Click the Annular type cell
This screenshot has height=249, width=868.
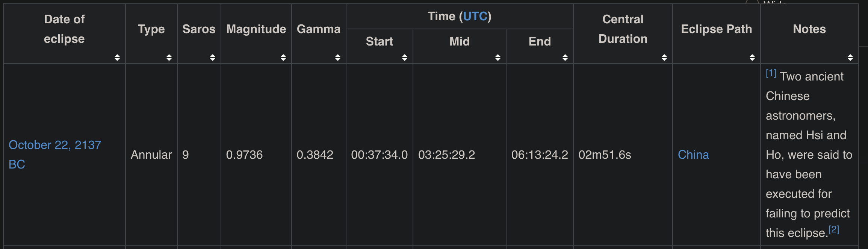[x=151, y=155]
